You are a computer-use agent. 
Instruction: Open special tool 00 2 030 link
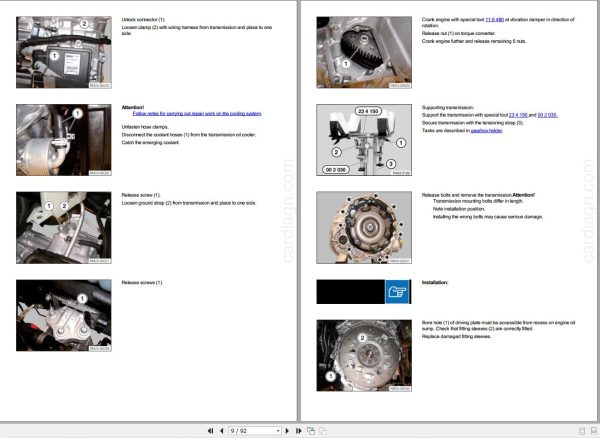coord(547,115)
